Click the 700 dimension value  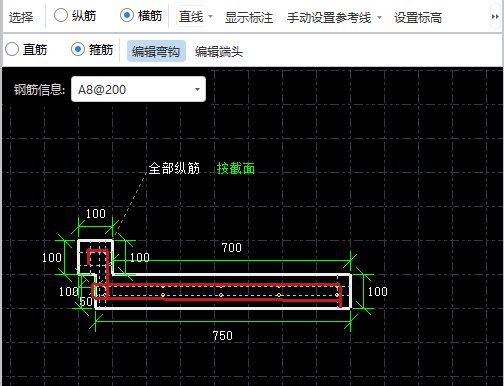coord(231,247)
